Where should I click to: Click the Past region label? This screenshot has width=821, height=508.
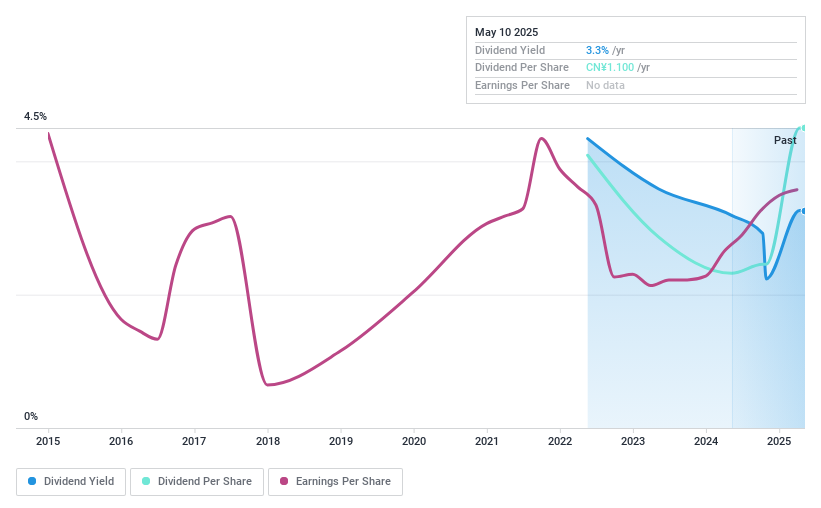point(785,140)
